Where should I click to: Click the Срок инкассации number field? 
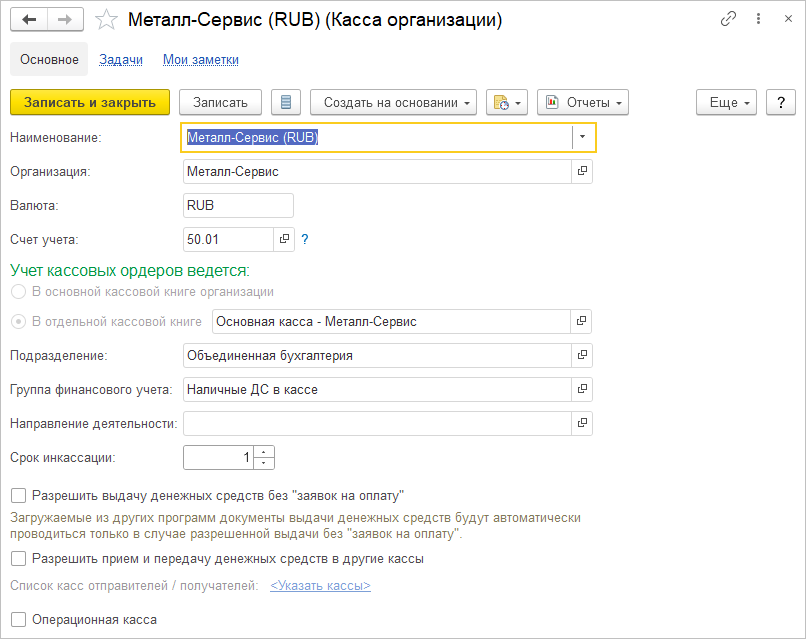(219, 458)
